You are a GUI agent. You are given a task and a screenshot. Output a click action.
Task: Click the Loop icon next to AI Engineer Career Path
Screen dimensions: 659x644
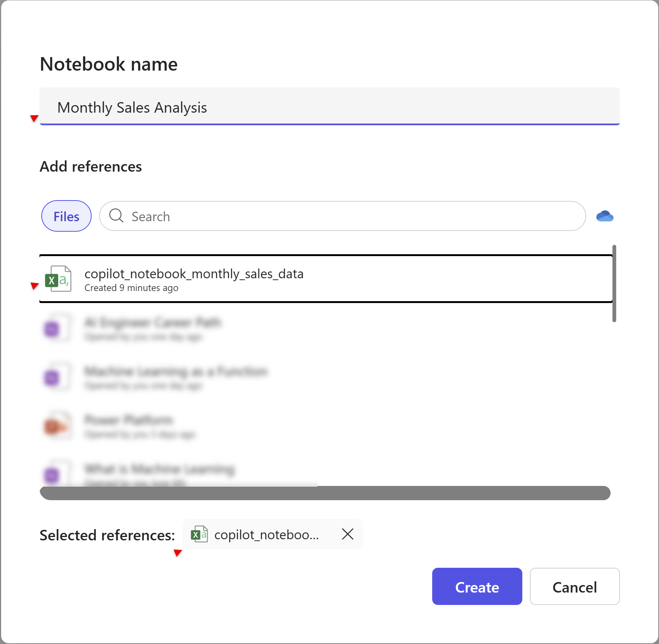tap(57, 328)
